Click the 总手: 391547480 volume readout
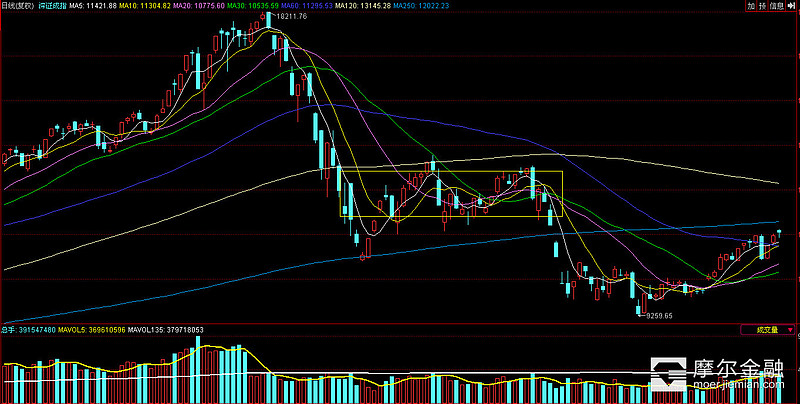 [31, 330]
